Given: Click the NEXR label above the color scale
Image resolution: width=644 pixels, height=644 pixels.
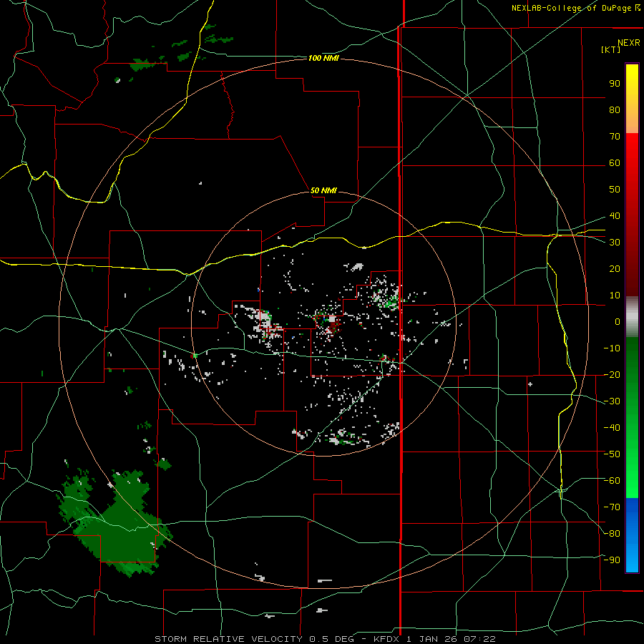Looking at the screenshot, I should (x=628, y=43).
